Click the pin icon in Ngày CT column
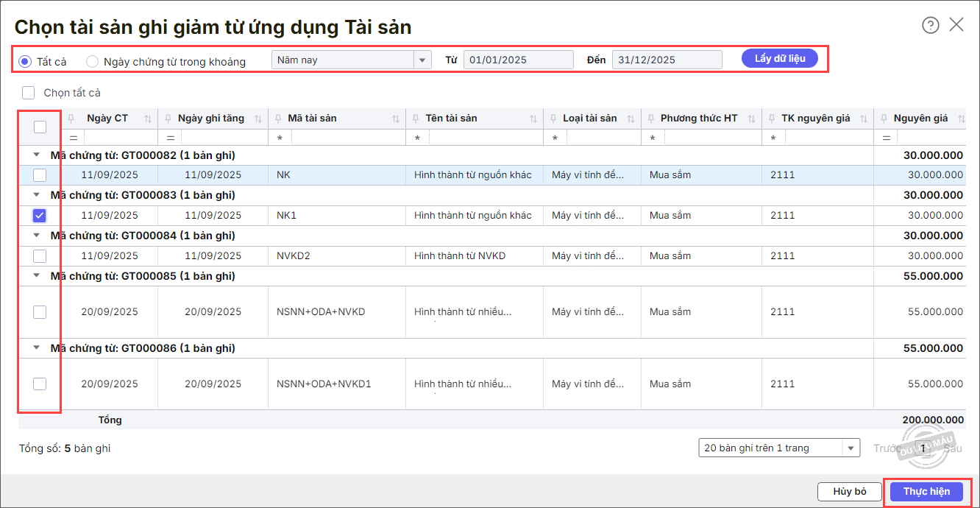The height and width of the screenshot is (508, 980). [71, 119]
